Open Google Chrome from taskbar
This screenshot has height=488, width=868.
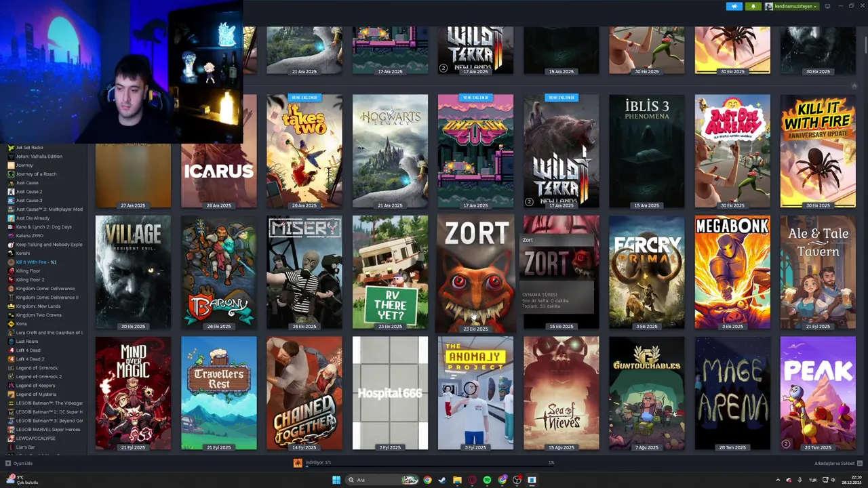coord(427,480)
